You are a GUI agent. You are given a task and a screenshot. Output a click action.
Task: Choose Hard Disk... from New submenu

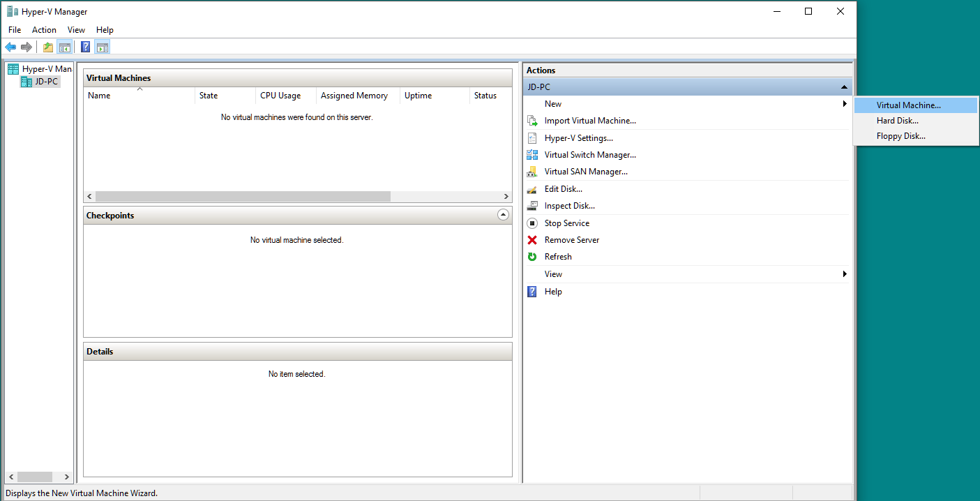click(x=915, y=121)
